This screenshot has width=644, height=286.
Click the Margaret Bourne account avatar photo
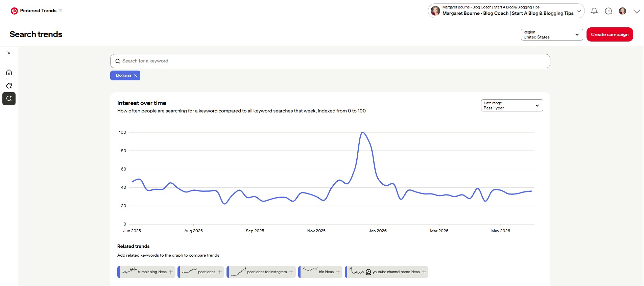point(435,11)
